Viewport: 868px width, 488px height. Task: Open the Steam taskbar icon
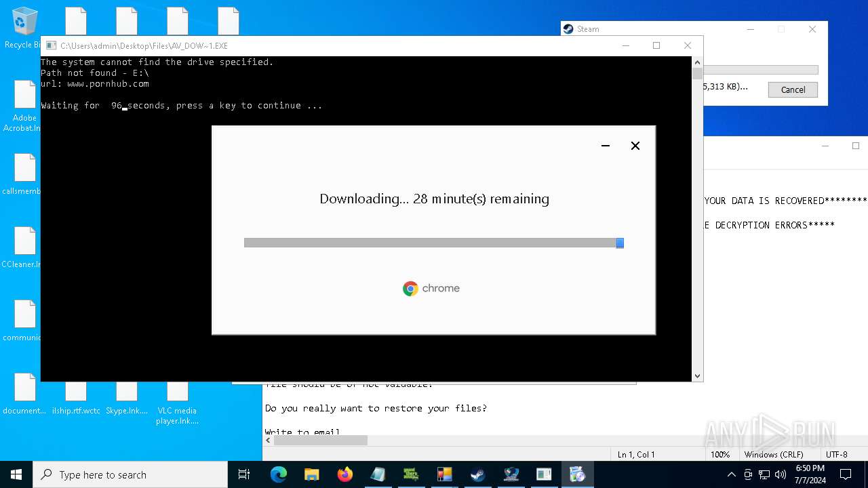[x=478, y=474]
